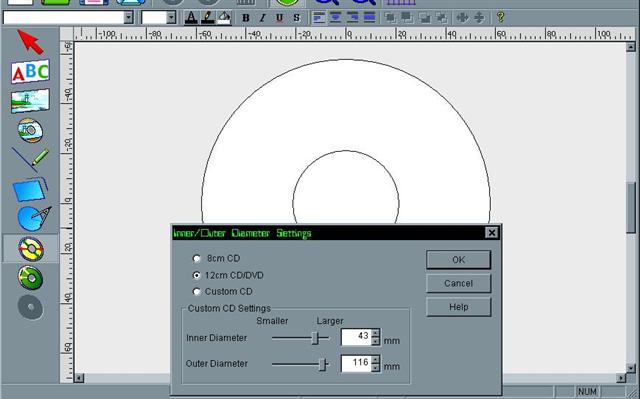Click the bold B formatting icon
The height and width of the screenshot is (399, 640).
(246, 18)
